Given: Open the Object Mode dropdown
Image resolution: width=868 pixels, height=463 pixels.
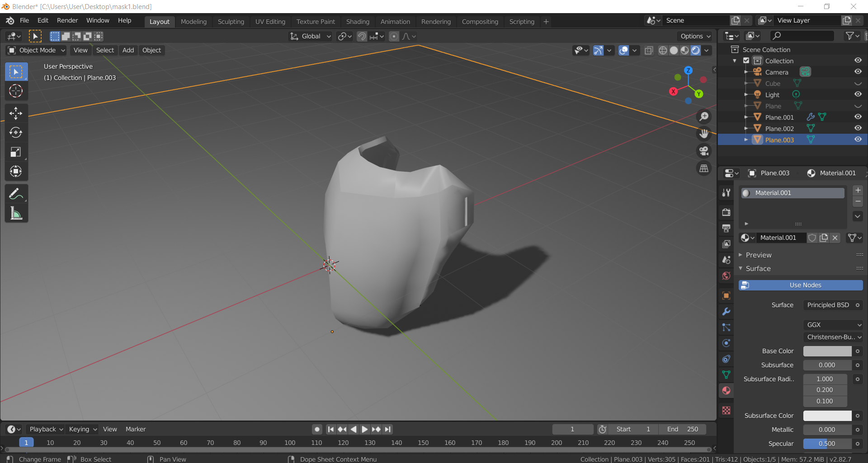Looking at the screenshot, I should tap(36, 50).
